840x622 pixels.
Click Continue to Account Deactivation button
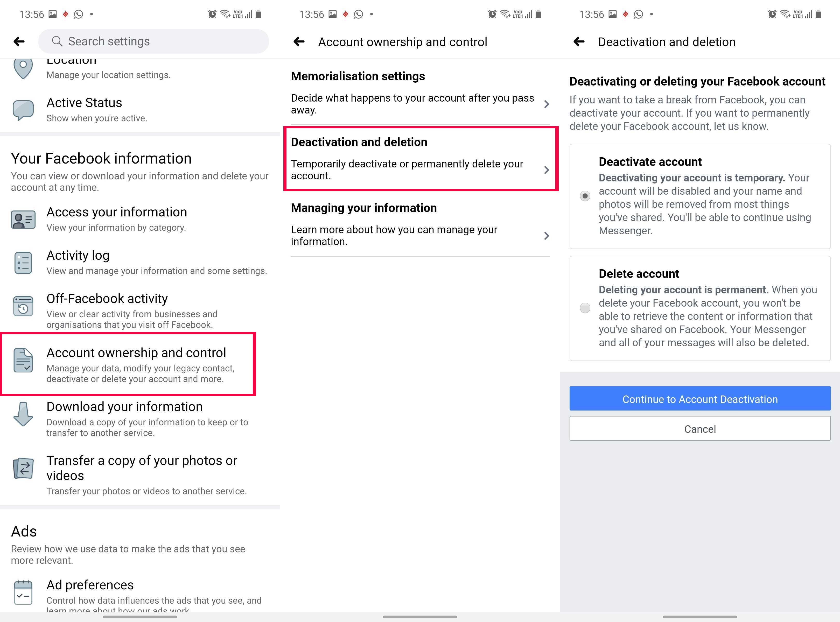click(x=699, y=399)
